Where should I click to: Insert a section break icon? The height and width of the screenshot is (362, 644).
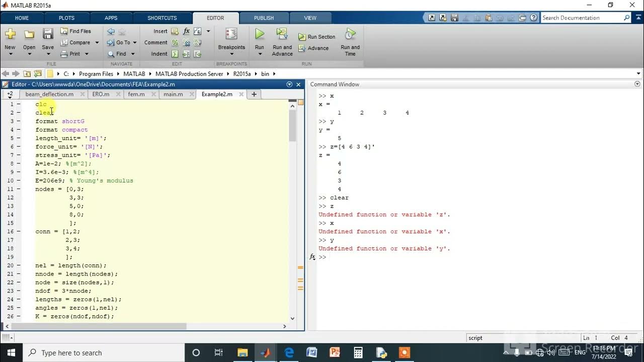point(175,31)
